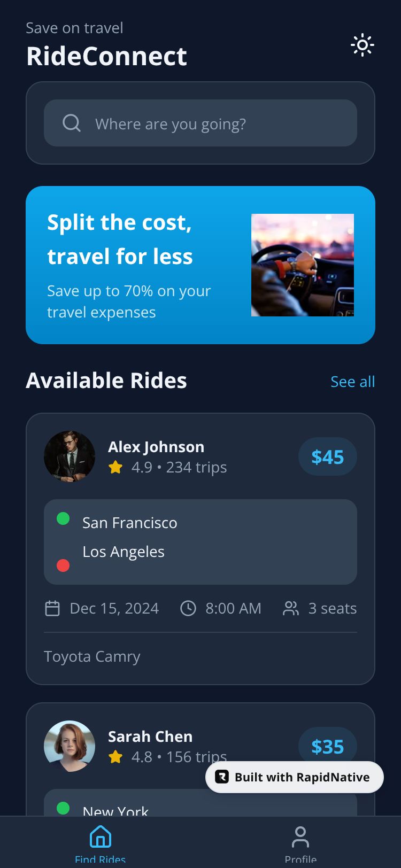Open the 'See all' rides link
This screenshot has width=401, height=868.
tap(352, 382)
